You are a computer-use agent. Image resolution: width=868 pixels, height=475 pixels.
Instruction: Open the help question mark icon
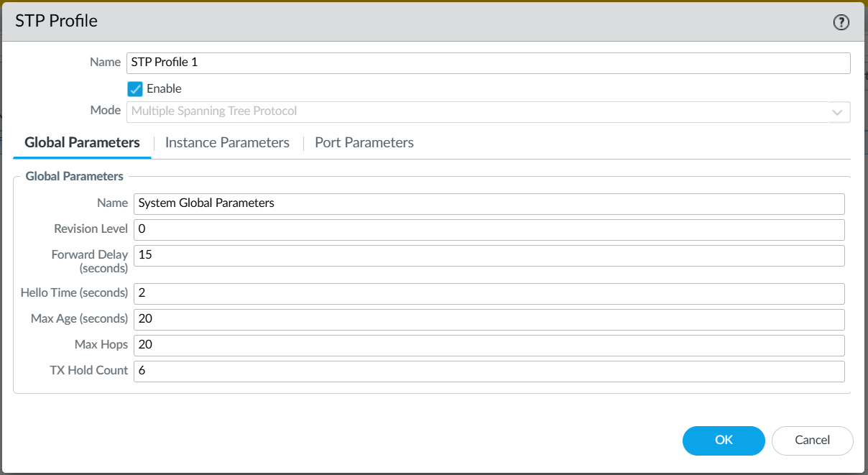841,22
